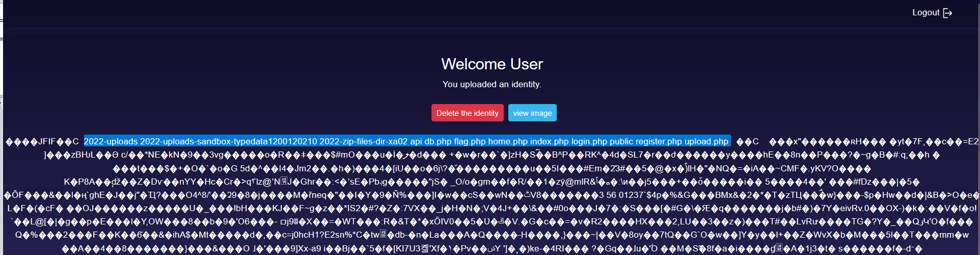980x255 pixels.
Task: Click the 2022-zip-files-dir-xa02 entry
Action: coord(364,142)
